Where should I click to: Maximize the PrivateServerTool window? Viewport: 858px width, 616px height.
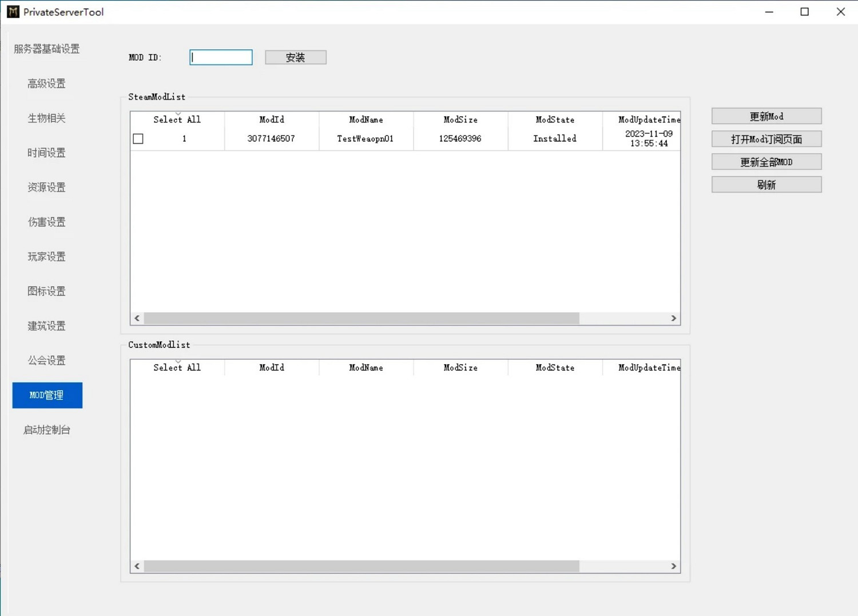click(804, 12)
